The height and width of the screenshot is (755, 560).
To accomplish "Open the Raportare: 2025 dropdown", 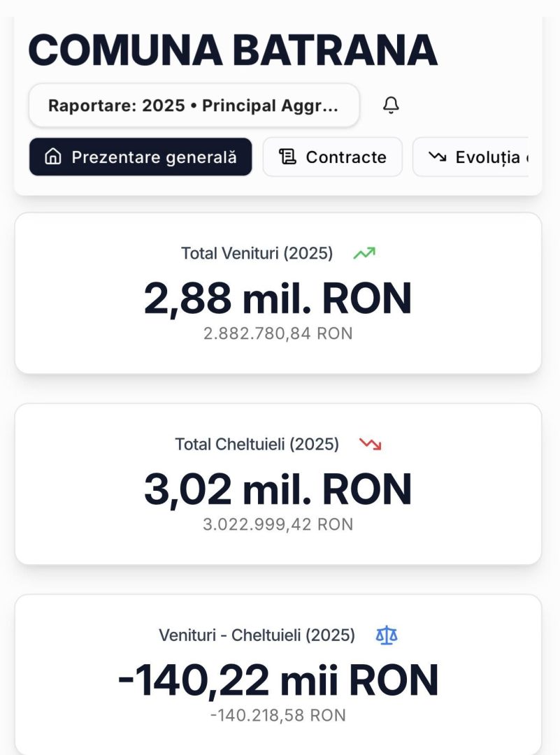I will 194,106.
